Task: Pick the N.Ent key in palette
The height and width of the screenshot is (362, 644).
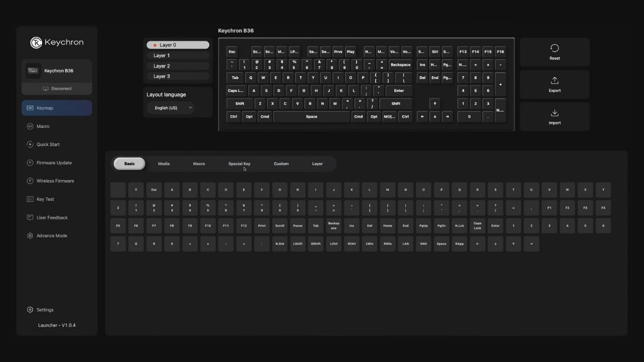Action: [280, 243]
